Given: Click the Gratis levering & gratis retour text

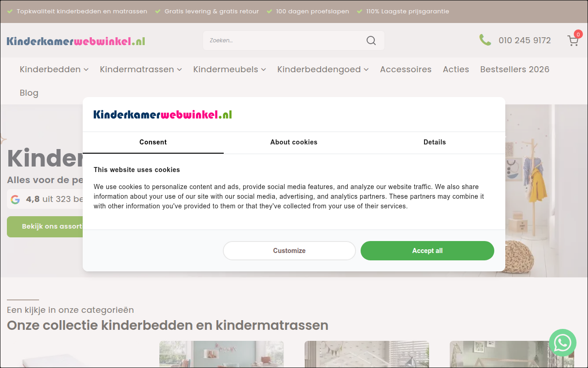Looking at the screenshot, I should tap(211, 11).
